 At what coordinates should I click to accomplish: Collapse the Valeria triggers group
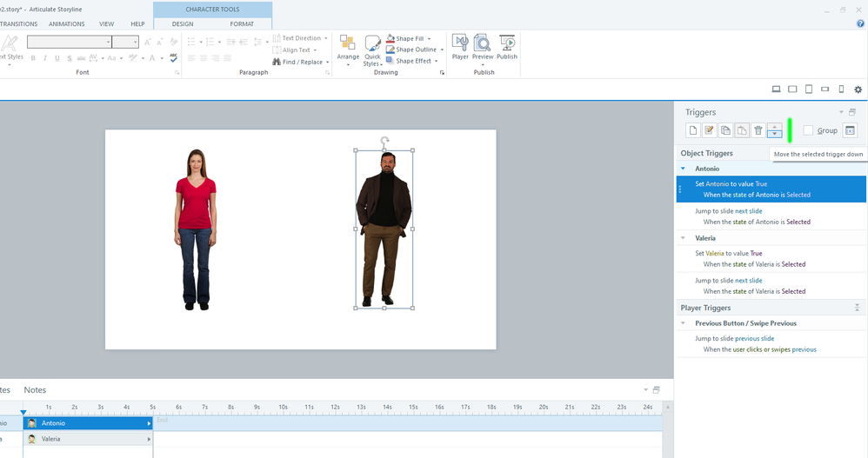click(x=684, y=238)
